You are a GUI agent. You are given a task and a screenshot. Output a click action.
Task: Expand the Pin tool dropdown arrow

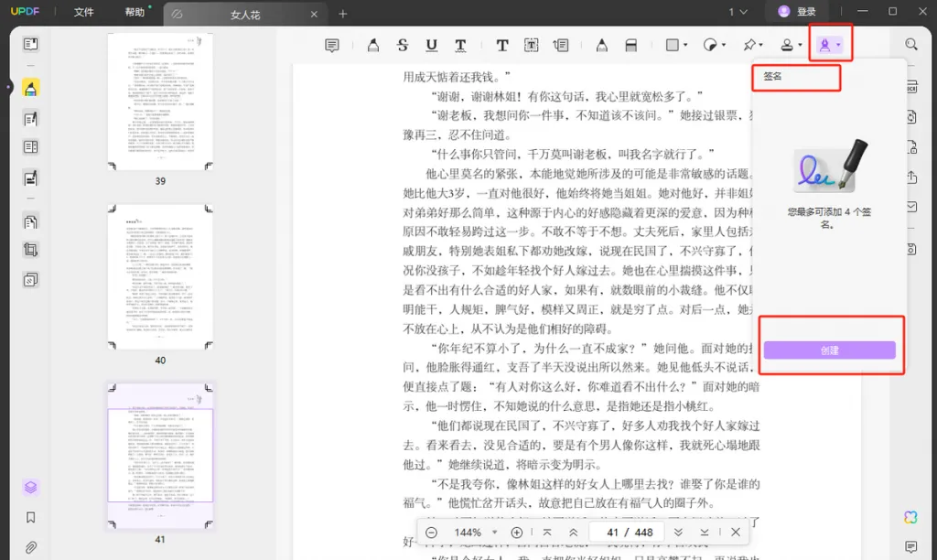pyautogui.click(x=761, y=45)
